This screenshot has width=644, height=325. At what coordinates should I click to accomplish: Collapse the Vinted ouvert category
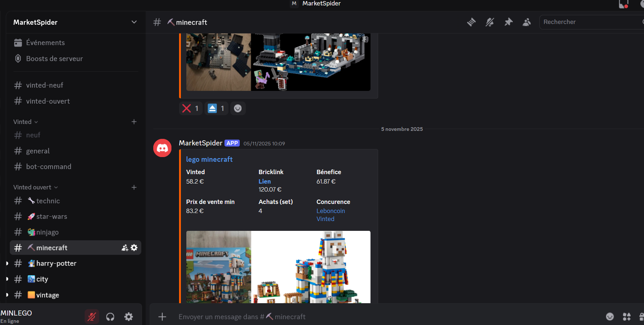pyautogui.click(x=35, y=187)
